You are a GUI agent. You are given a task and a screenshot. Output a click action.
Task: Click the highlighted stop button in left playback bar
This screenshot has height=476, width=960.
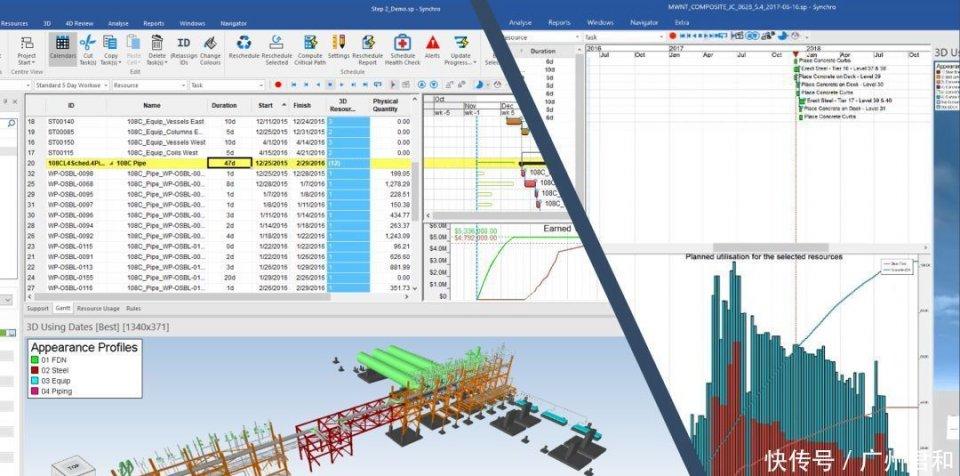coord(331,85)
